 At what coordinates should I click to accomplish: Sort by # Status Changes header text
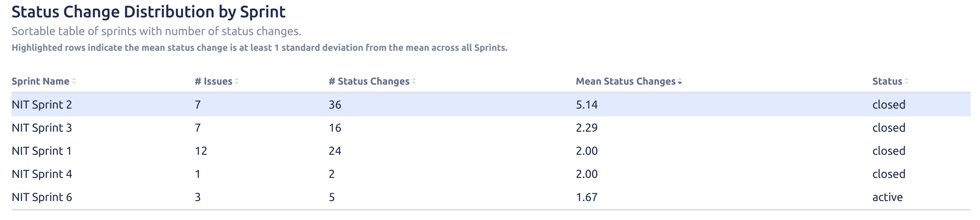[x=369, y=81]
